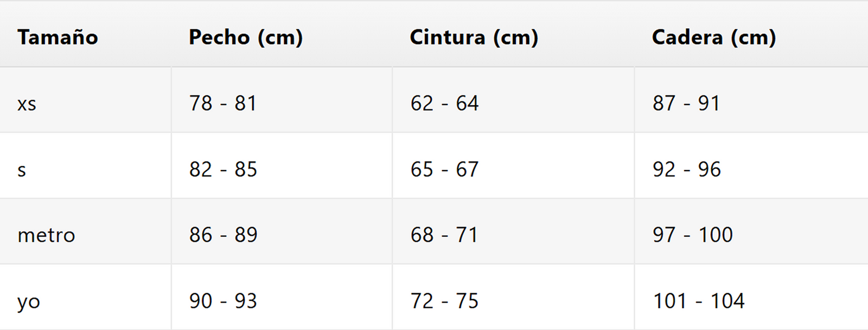This screenshot has width=868, height=330.
Task: Click hip value 97 - 100
Action: (x=693, y=235)
